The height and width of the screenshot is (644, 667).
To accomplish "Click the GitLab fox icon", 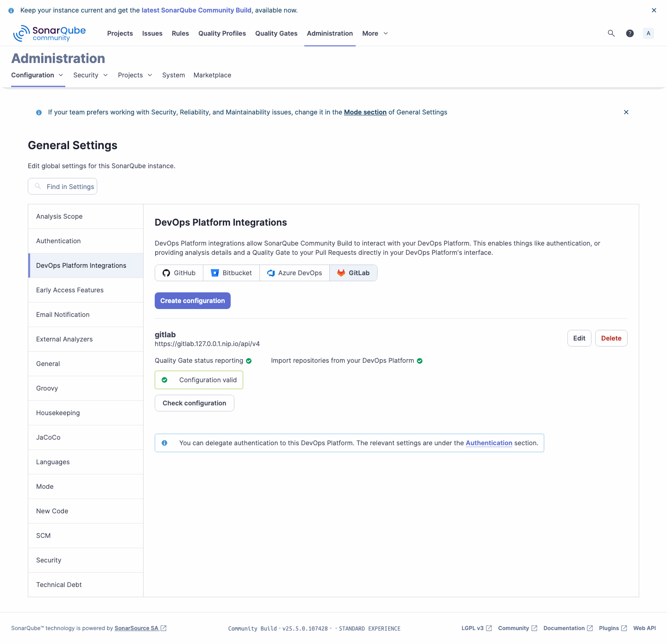I will point(341,273).
